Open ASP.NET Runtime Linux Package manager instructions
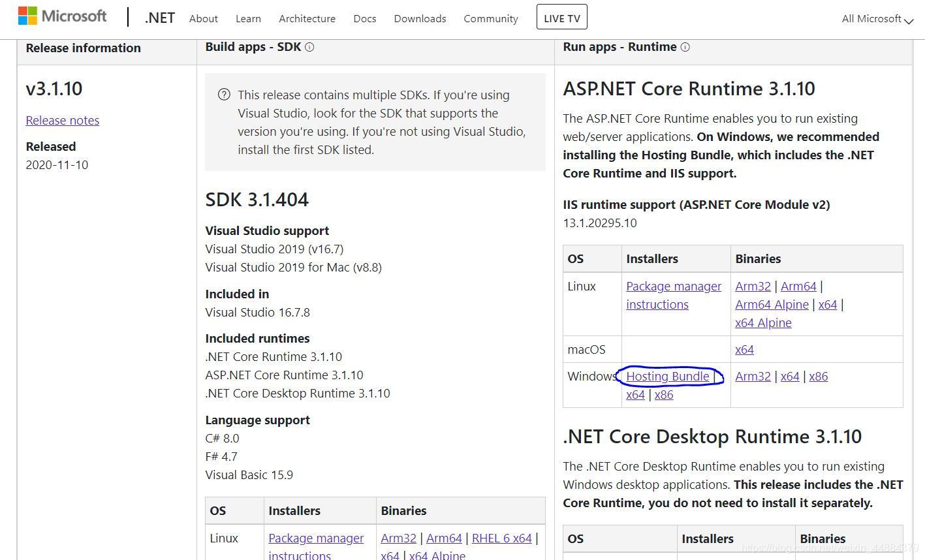 674,295
